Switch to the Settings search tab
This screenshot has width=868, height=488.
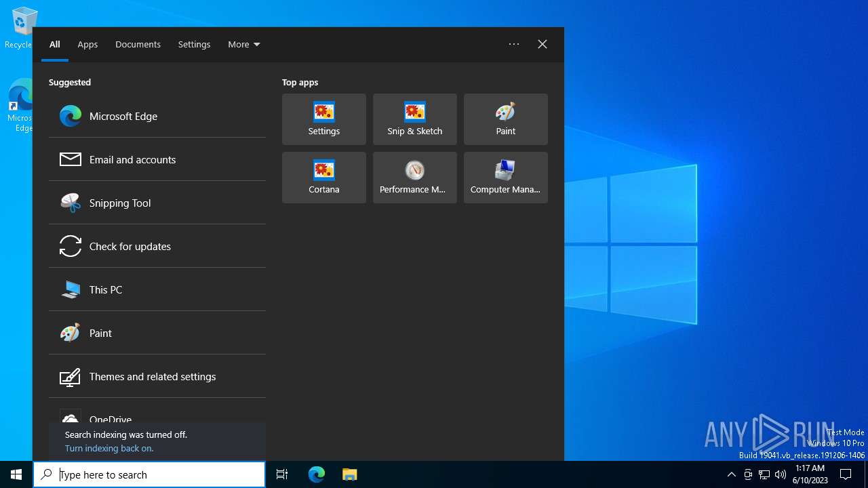(x=194, y=44)
